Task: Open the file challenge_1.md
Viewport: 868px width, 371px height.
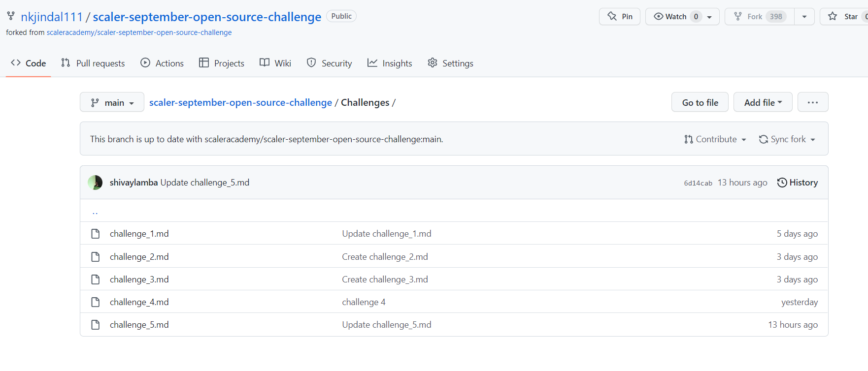Action: [139, 234]
